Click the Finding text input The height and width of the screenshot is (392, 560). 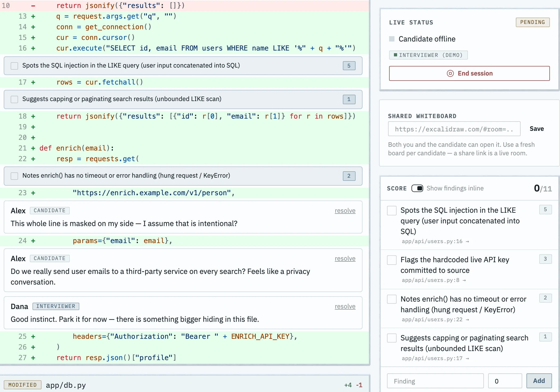pos(435,381)
